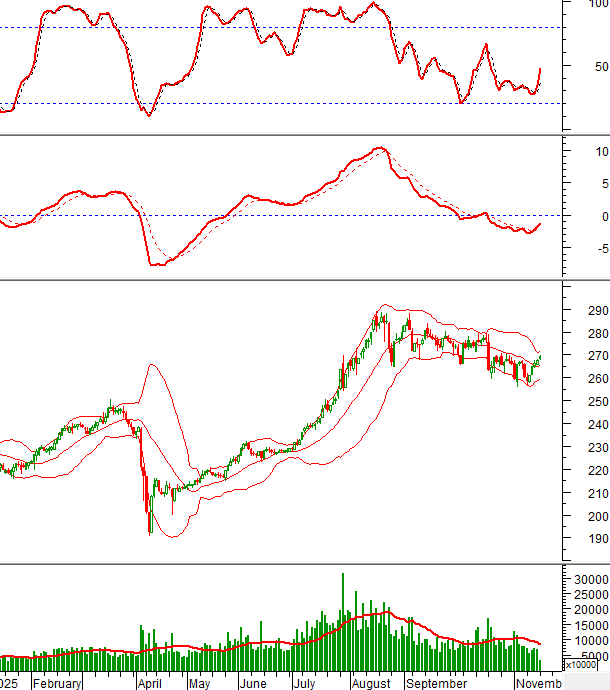Click the July label on the date axis
The width and height of the screenshot is (610, 690).
(304, 684)
